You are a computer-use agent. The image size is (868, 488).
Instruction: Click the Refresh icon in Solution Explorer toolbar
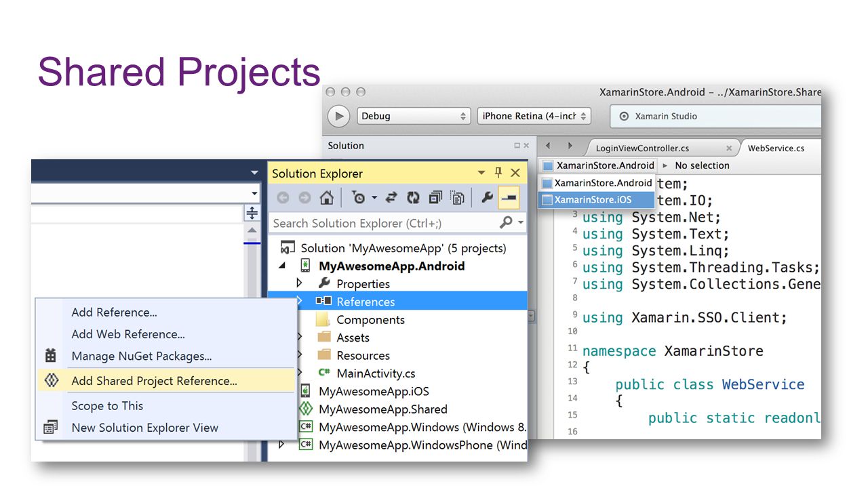pyautogui.click(x=413, y=198)
